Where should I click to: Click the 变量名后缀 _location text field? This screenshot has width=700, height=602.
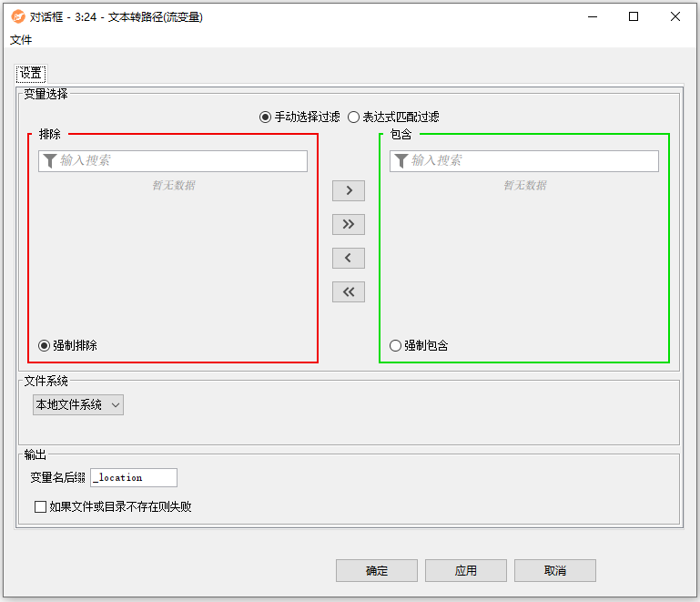click(134, 478)
